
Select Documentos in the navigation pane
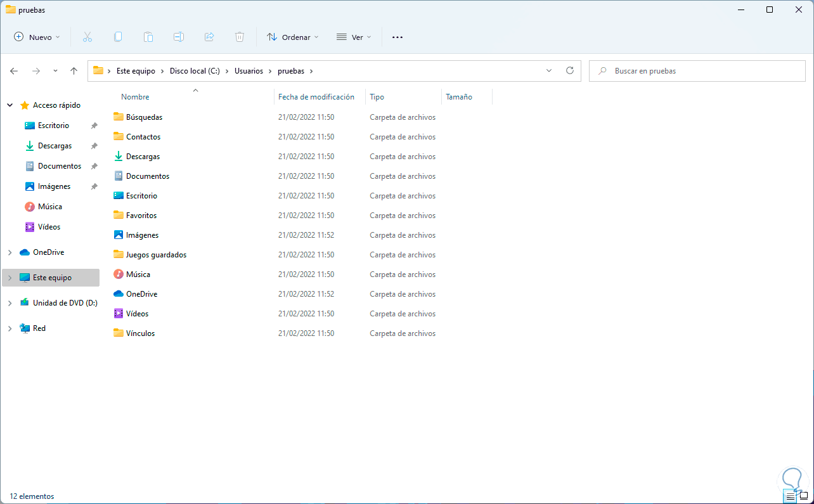coord(60,166)
